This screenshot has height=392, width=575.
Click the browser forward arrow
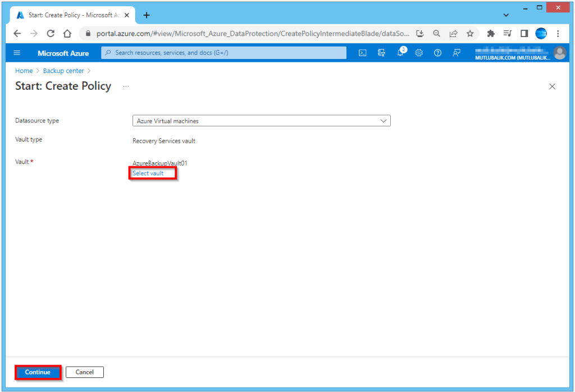34,34
